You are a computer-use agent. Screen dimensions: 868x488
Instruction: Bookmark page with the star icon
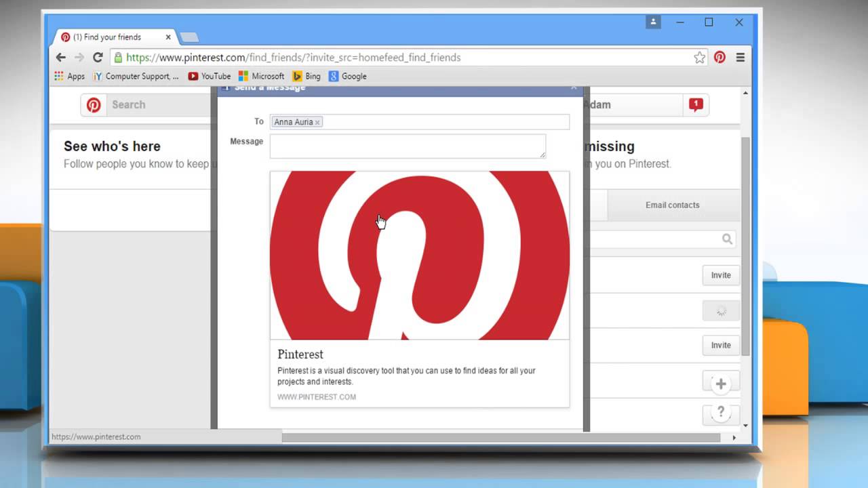click(x=700, y=58)
